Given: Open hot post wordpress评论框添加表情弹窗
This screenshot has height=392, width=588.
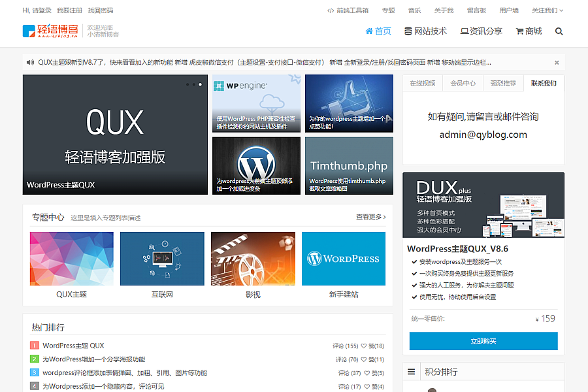Looking at the screenshot, I should 125,373.
